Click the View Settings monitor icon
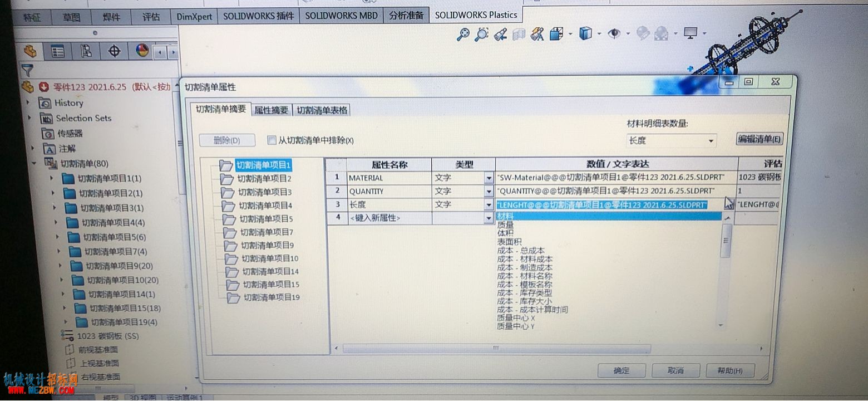This screenshot has width=868, height=401. (x=691, y=33)
